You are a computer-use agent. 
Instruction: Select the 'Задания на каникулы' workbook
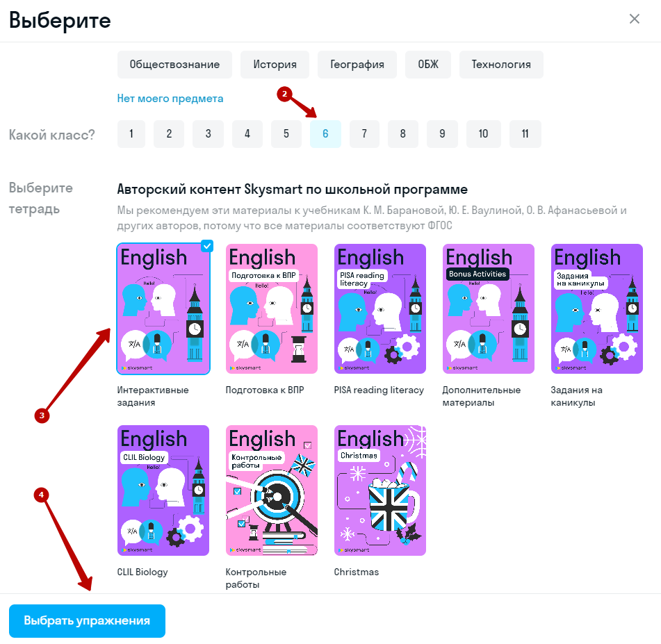[597, 309]
